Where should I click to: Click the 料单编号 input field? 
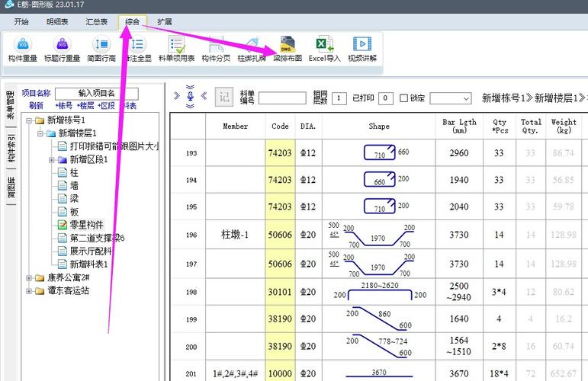point(282,98)
